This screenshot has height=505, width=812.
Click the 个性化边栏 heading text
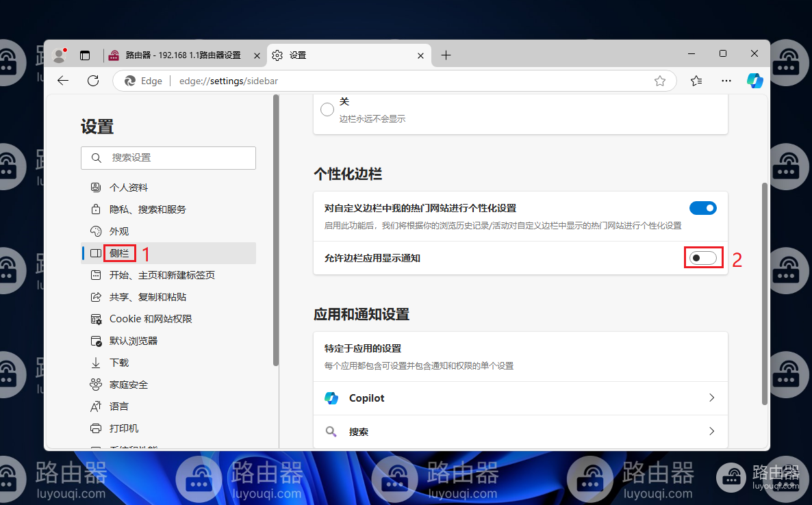tap(348, 174)
